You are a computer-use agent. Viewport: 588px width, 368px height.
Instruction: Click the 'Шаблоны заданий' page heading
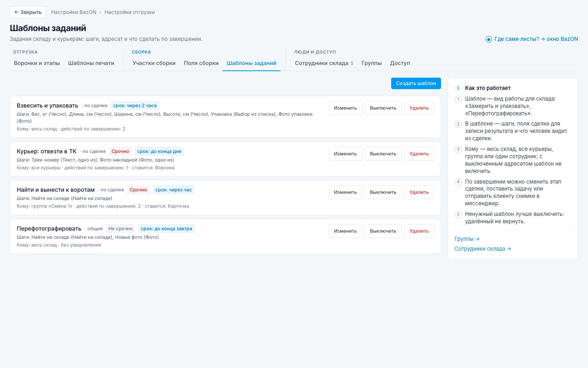[x=48, y=28]
